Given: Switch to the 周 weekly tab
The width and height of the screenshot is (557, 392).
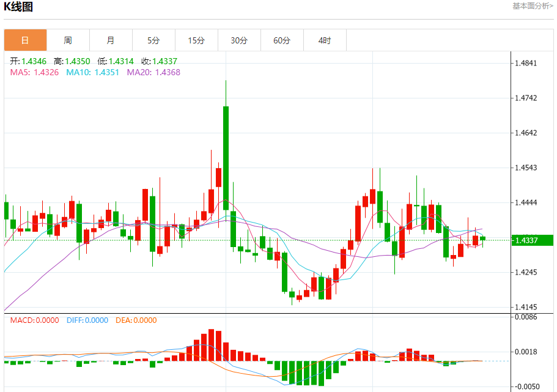Looking at the screenshot, I should coord(68,40).
